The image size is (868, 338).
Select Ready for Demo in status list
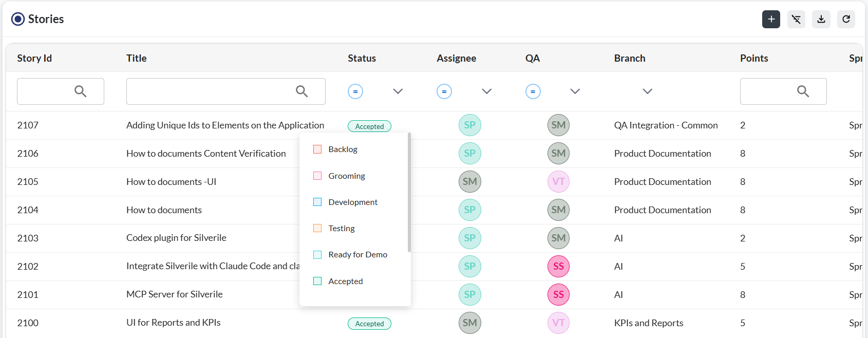[358, 255]
